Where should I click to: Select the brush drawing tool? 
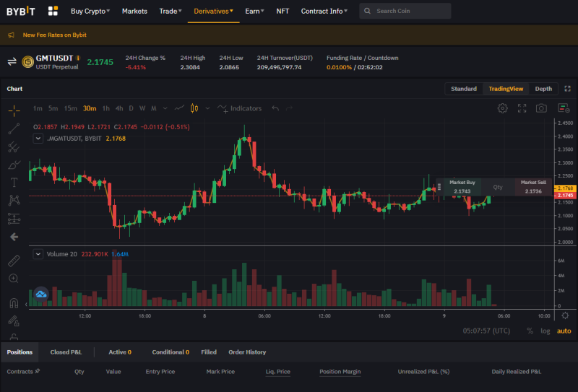coord(14,165)
